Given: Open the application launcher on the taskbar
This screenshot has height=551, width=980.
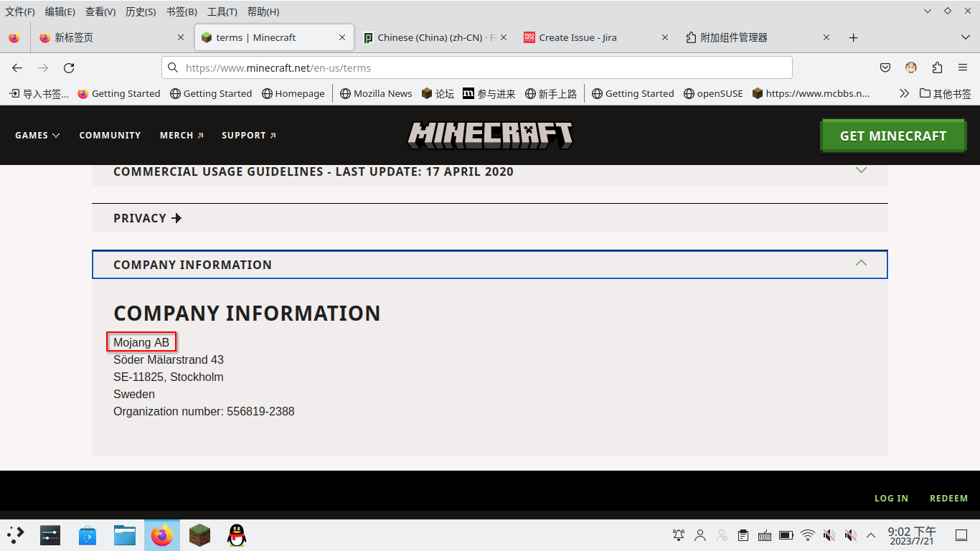Looking at the screenshot, I should (16, 535).
